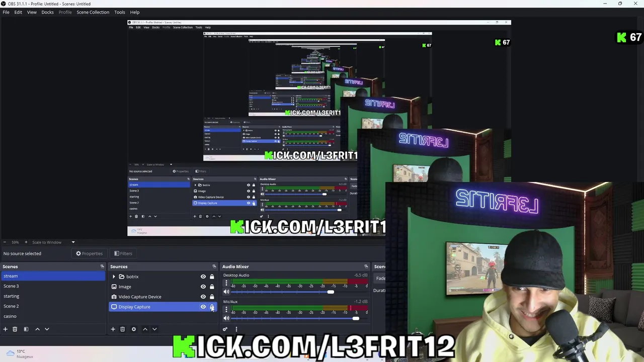Hide the Display Capture source
The height and width of the screenshot is (362, 644).
point(203,307)
